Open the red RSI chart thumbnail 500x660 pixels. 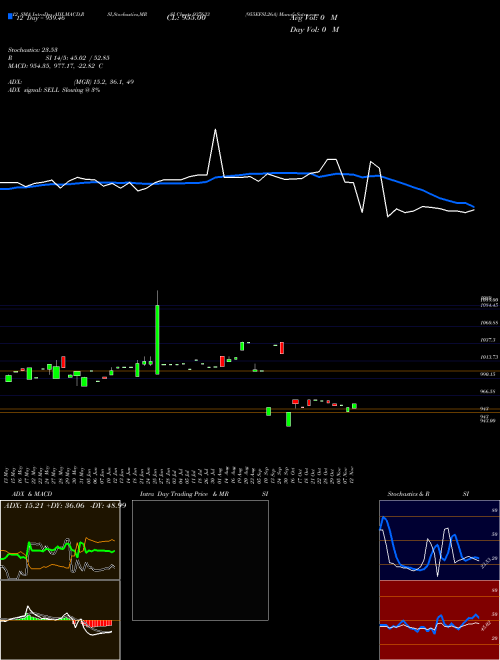(439, 620)
